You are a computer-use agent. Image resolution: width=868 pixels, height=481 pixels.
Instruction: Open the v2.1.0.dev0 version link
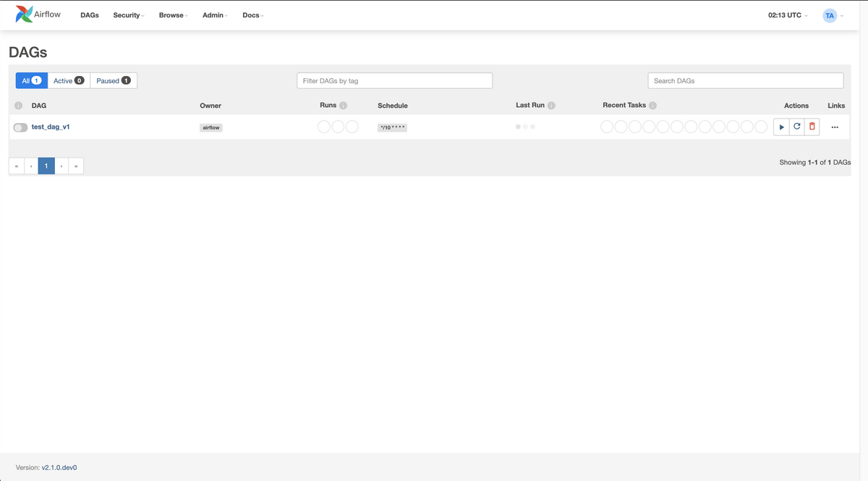point(59,467)
